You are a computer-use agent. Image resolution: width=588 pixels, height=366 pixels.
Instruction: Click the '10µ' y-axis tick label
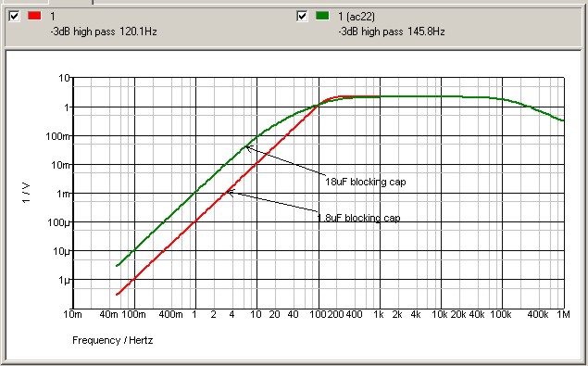pos(61,251)
